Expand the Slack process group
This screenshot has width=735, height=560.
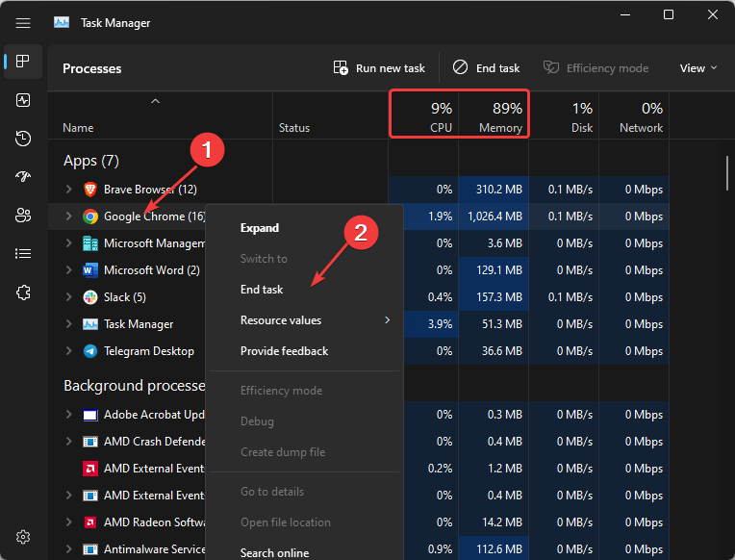click(x=68, y=297)
